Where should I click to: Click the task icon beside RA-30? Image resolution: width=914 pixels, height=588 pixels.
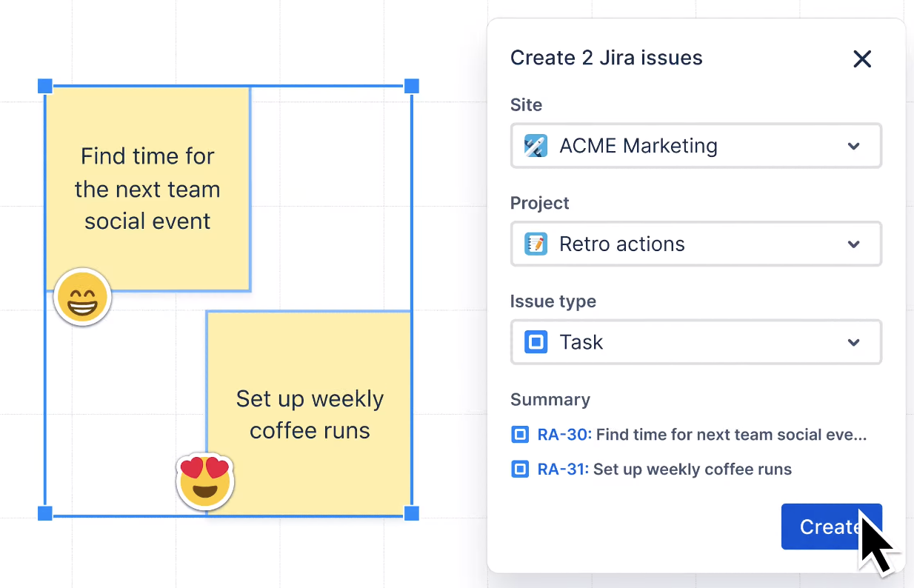519,435
